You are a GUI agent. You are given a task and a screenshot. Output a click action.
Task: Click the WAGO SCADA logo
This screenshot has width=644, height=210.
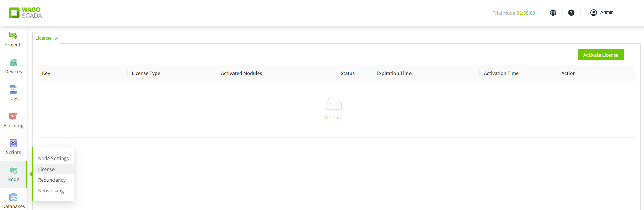point(26,13)
